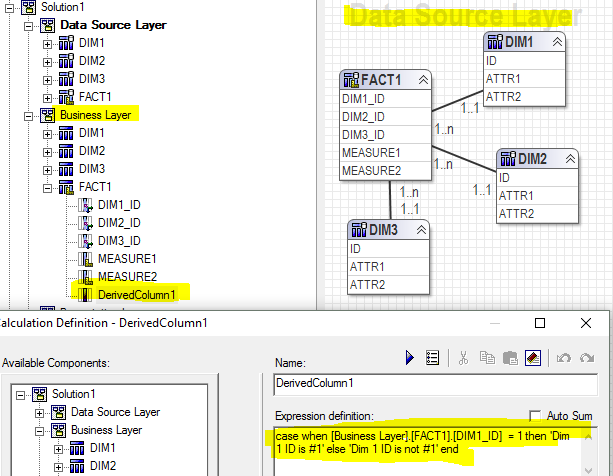
Task: Select ID in DIM2 diagram table
Action: pos(537,178)
